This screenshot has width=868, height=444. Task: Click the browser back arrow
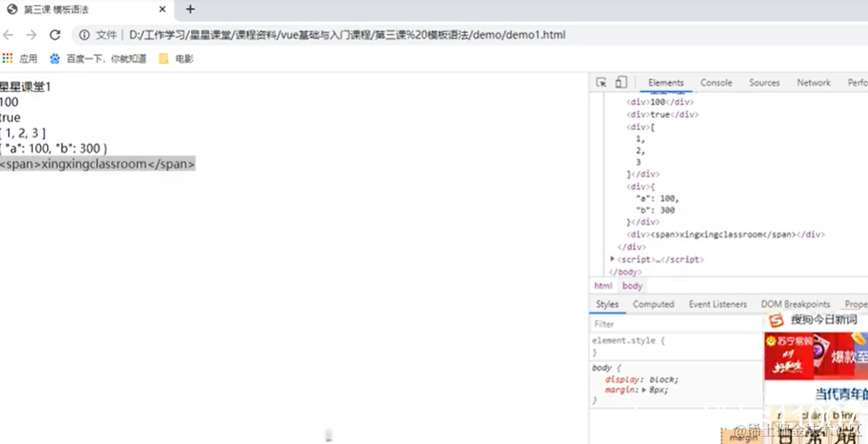(x=8, y=35)
